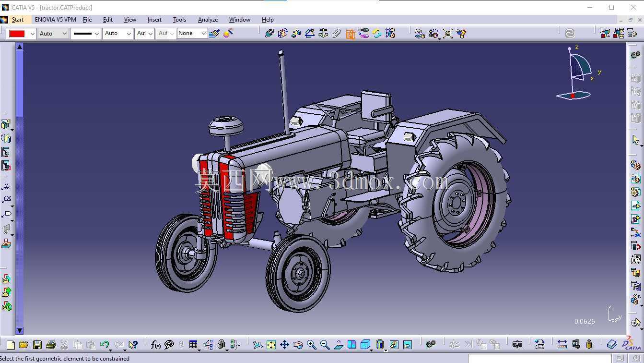Click Fit All In view icon

pyautogui.click(x=271, y=344)
